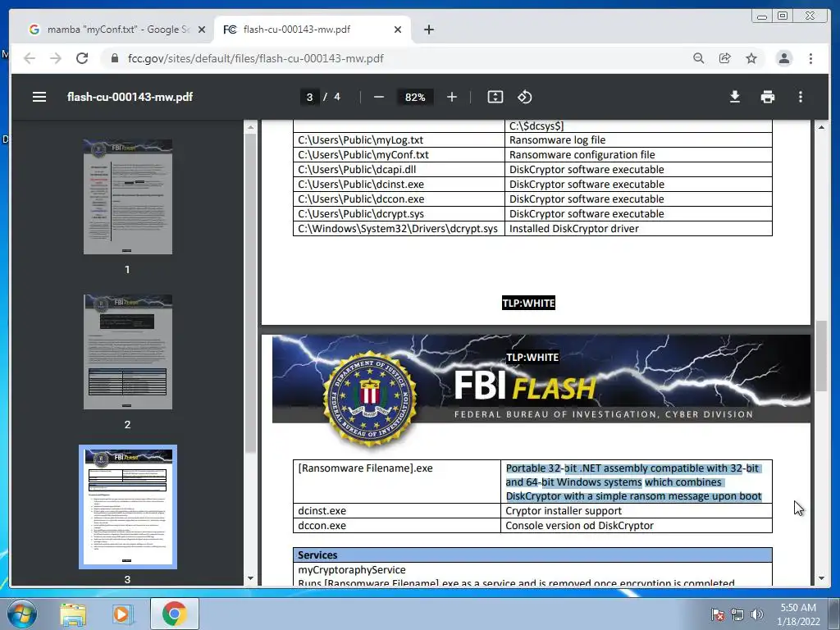Print the PDF document
The width and height of the screenshot is (840, 630).
pos(768,97)
